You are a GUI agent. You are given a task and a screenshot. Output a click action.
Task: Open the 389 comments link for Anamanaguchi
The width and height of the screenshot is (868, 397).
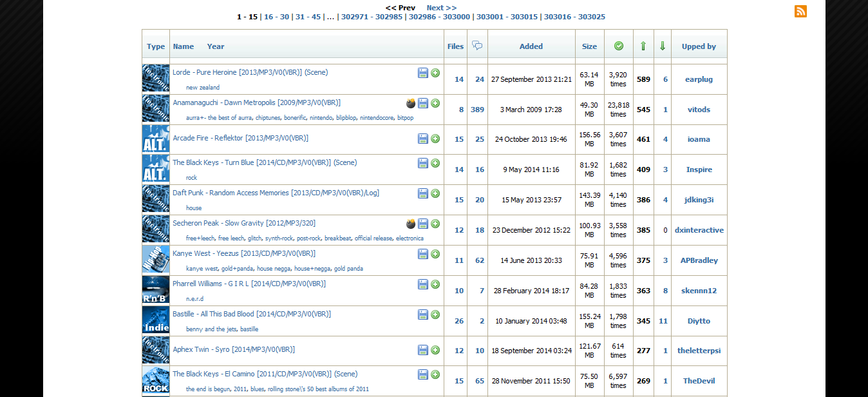coord(477,110)
